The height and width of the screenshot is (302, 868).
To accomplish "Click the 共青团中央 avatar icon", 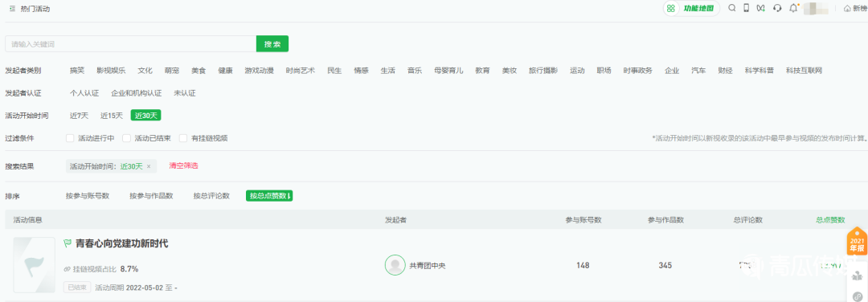I will 395,265.
